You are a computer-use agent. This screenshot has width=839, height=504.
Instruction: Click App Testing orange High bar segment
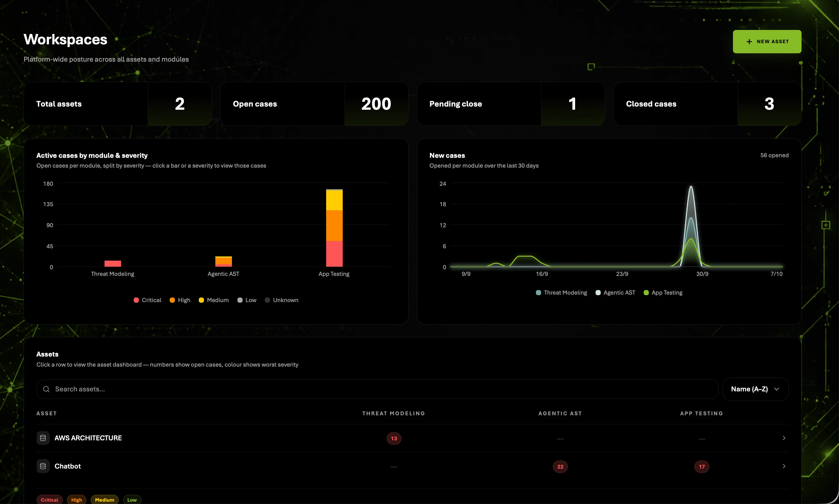[x=334, y=226]
